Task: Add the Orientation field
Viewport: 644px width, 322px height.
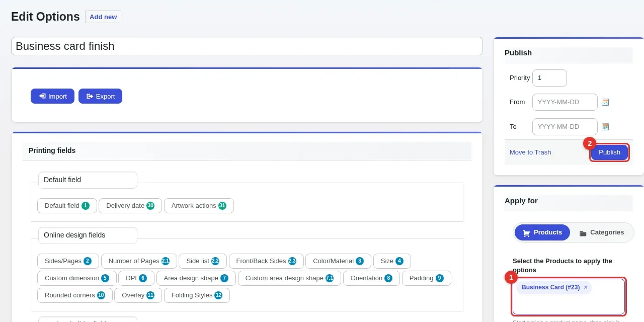Action: coord(371,278)
